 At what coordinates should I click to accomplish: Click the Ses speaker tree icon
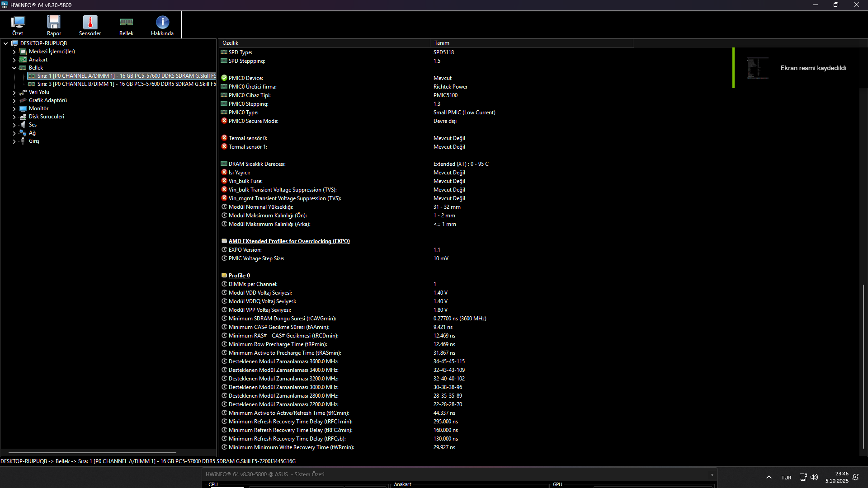coord(23,125)
